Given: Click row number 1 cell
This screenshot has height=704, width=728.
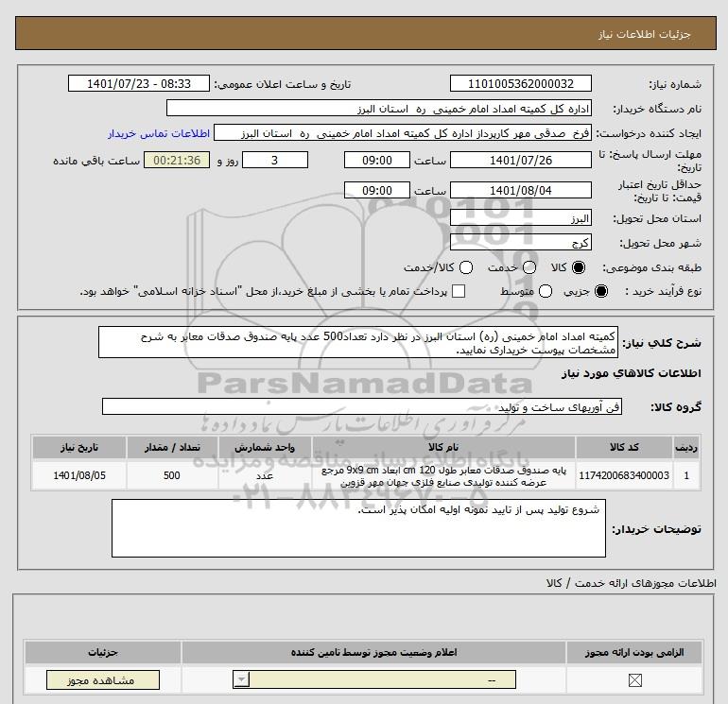Looking at the screenshot, I should (x=686, y=475).
